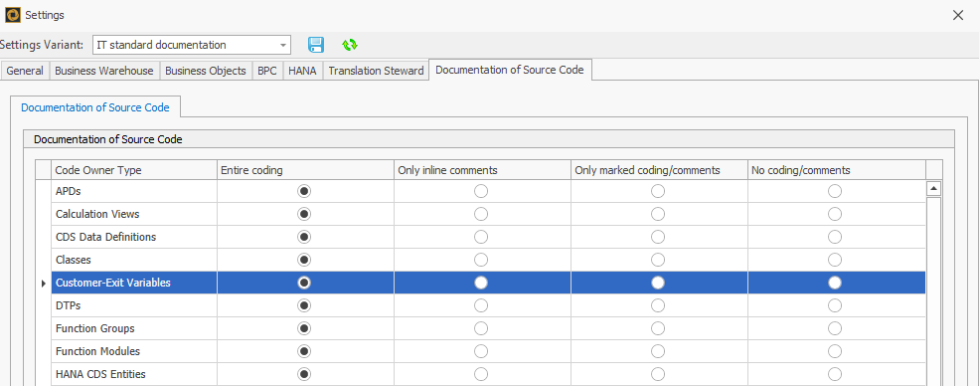Click row indicator arrow for Customer-Exit Variables
The image size is (980, 386).
pyautogui.click(x=43, y=284)
